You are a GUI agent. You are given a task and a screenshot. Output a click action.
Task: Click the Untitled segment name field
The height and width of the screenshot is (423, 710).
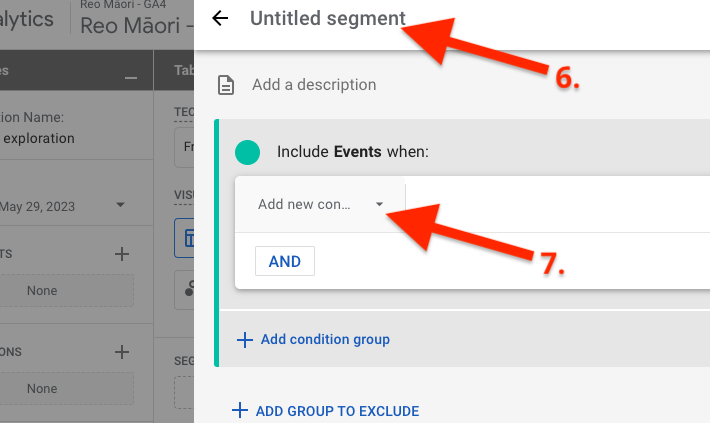tap(328, 18)
